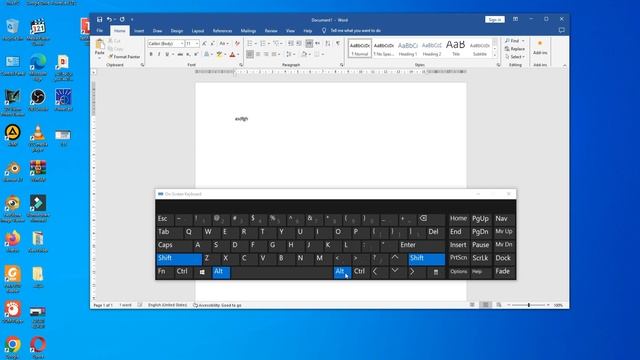Image resolution: width=640 pixels, height=360 pixels.
Task: Open the Paste options dropdown arrow
Action: coord(100,58)
